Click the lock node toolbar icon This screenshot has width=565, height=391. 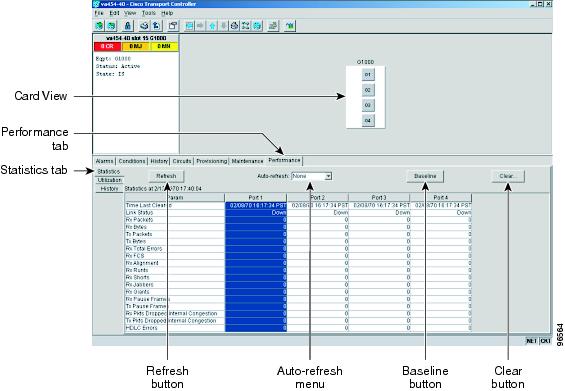(x=128, y=26)
